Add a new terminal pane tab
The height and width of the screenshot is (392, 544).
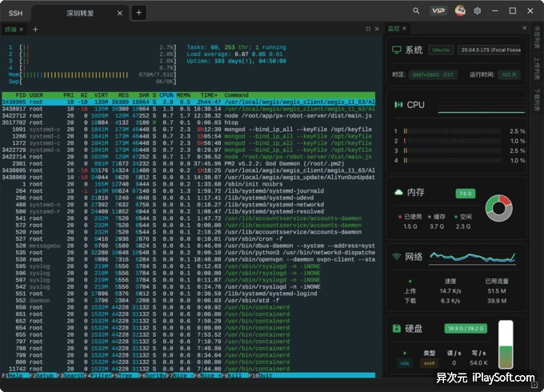35,30
